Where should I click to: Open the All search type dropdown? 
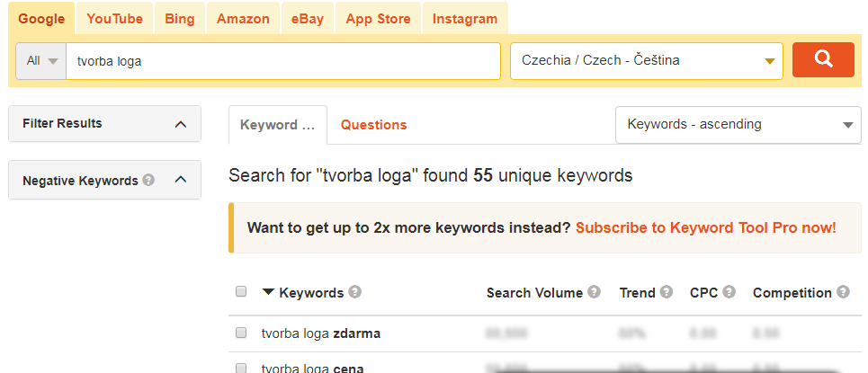pos(41,61)
